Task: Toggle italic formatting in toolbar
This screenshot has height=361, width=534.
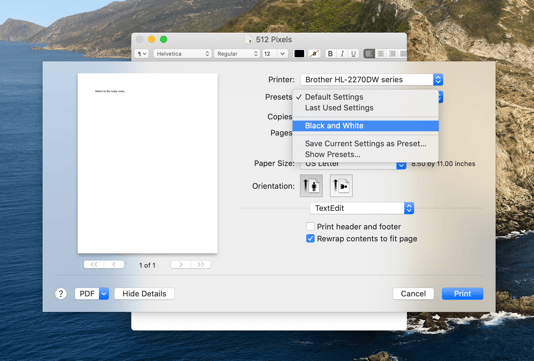Action: (342, 54)
